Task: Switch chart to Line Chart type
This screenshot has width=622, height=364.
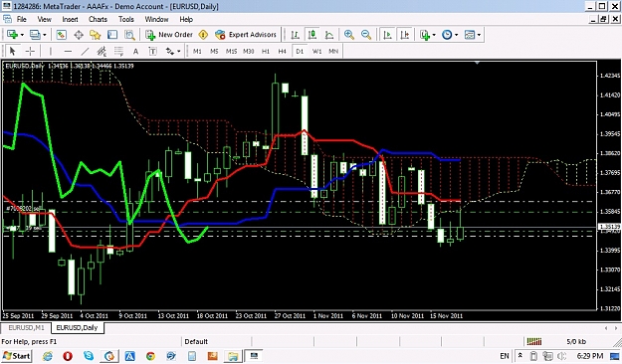Action: 329,35
